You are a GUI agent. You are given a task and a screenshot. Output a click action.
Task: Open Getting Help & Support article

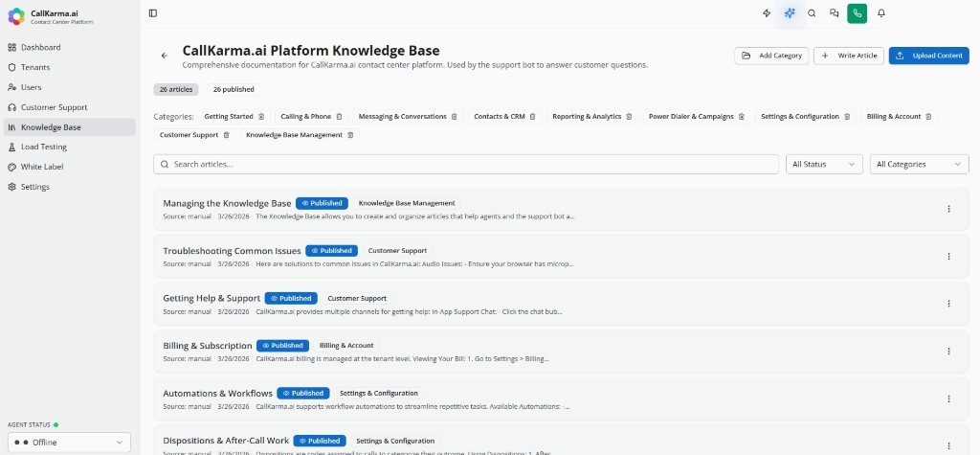[212, 298]
